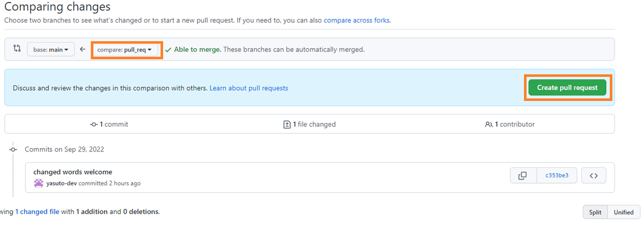The height and width of the screenshot is (225, 644).
Task: Click the contributor people icon
Action: 488,124
